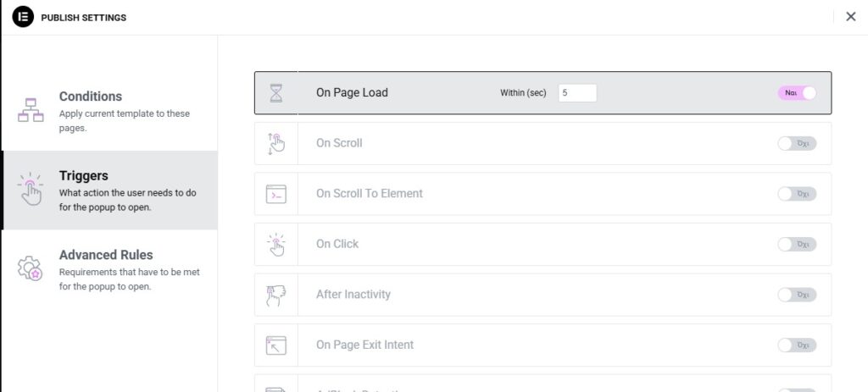Close the Publish Settings dialog
The image size is (868, 392).
[x=850, y=17]
